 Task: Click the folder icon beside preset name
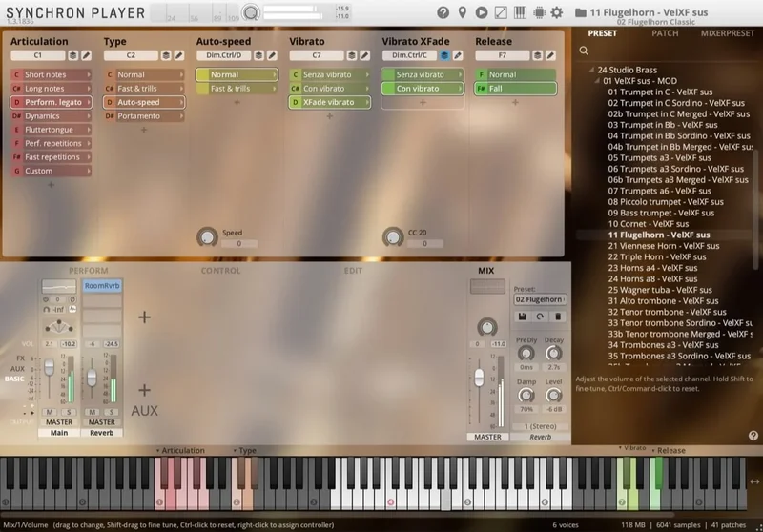click(x=581, y=12)
